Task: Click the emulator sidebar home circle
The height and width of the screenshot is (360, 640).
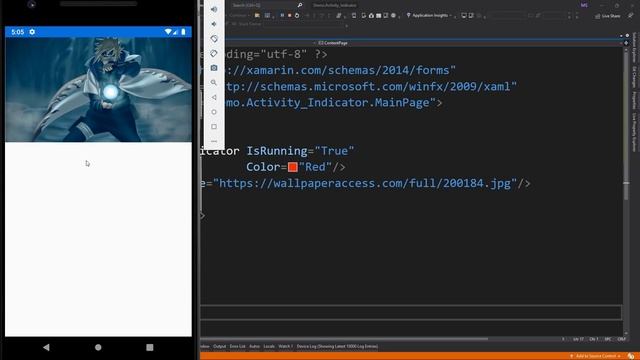Action: [214, 112]
